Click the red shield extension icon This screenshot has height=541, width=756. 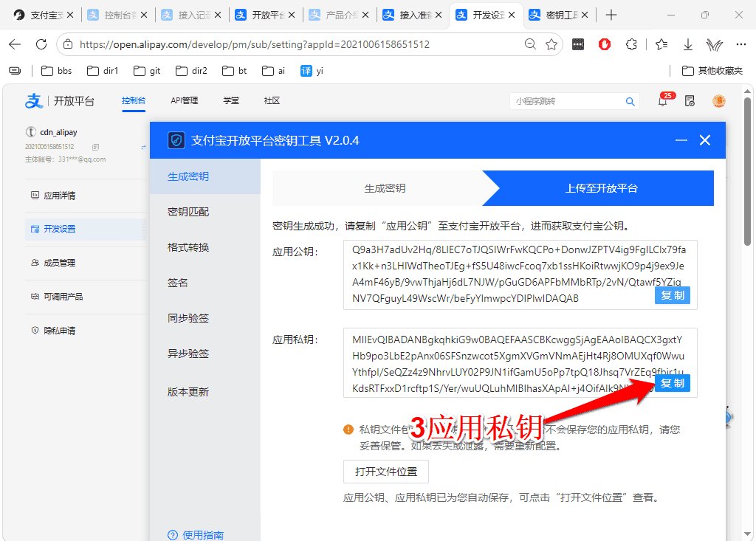click(x=605, y=44)
